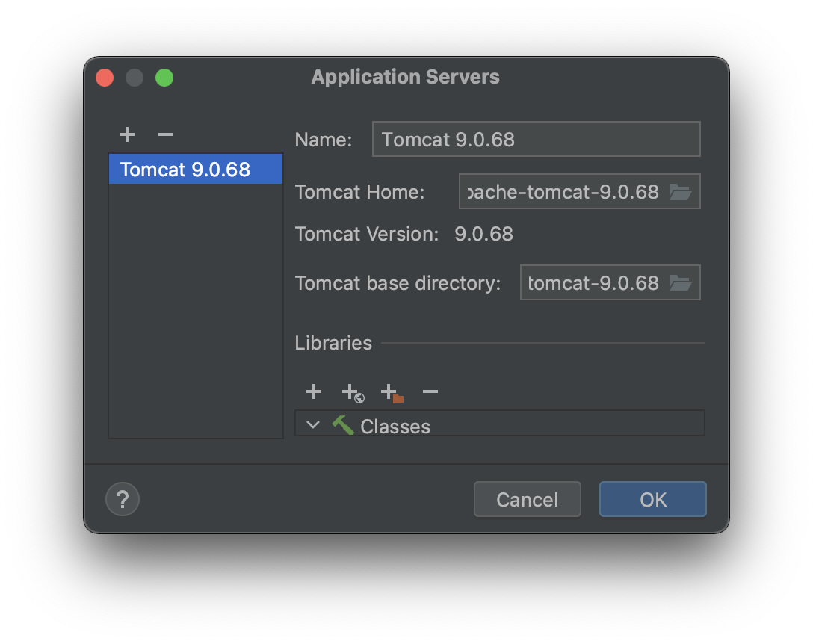Browse for Tomcat Home folder
Screen dimensions: 813x644
point(680,192)
